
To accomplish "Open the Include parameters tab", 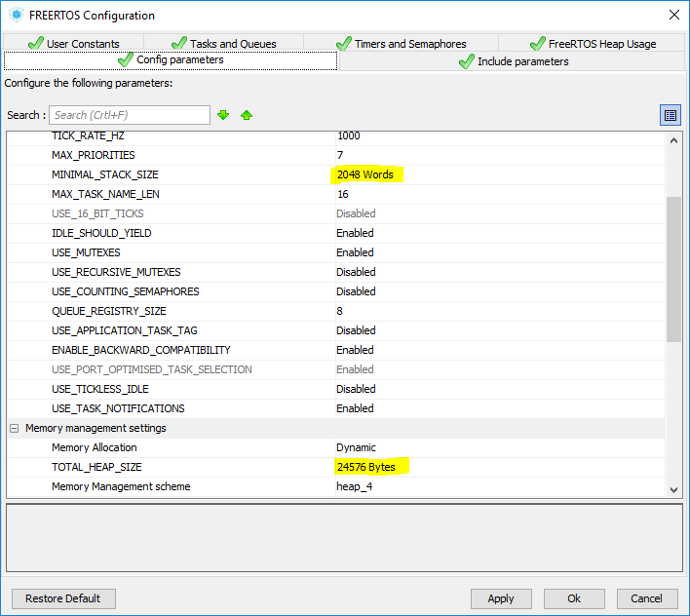I will [513, 61].
